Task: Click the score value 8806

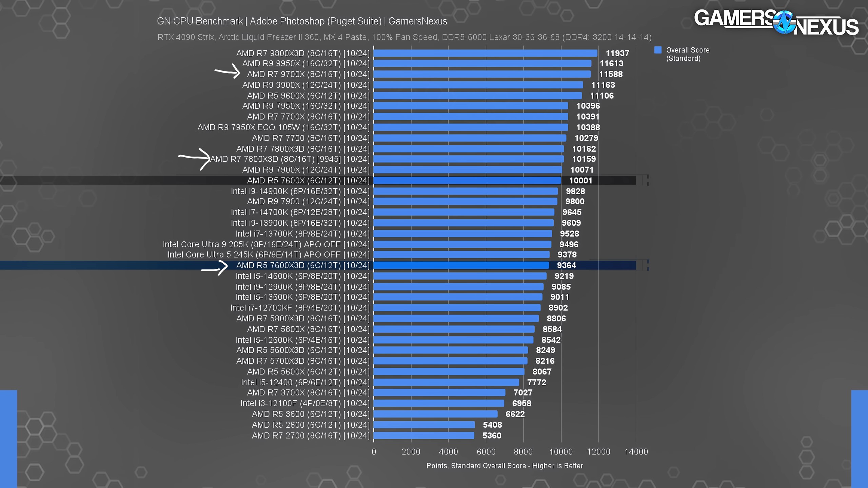Action: pyautogui.click(x=556, y=319)
